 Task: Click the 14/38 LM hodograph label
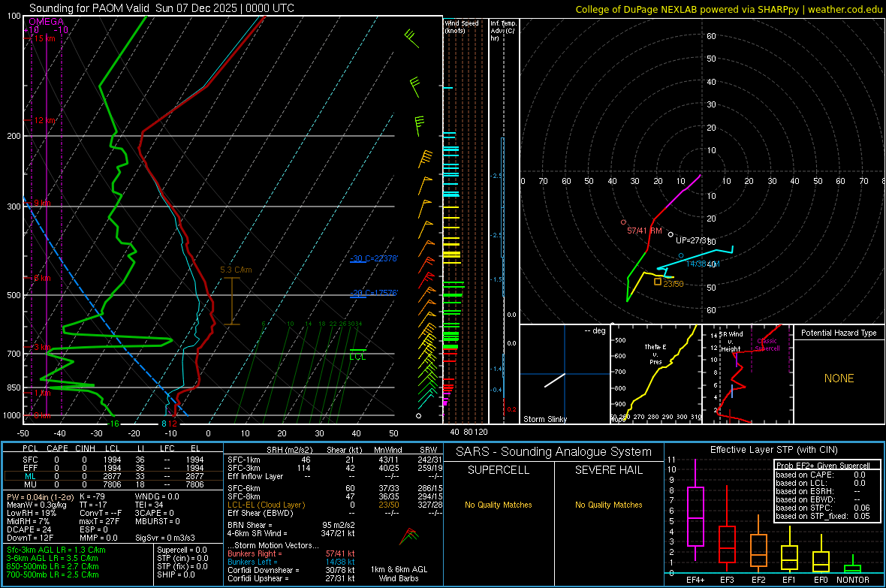tap(702, 264)
